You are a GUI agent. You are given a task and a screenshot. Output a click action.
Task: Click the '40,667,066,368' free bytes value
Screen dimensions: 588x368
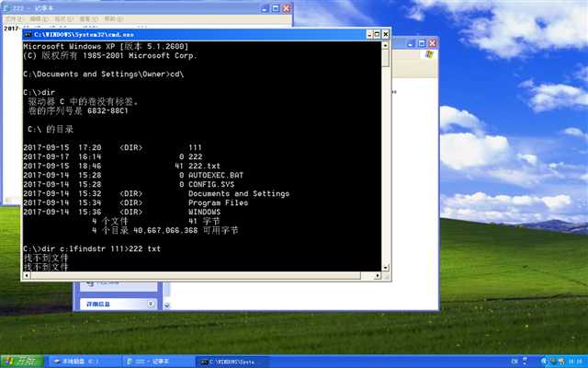(x=165, y=230)
